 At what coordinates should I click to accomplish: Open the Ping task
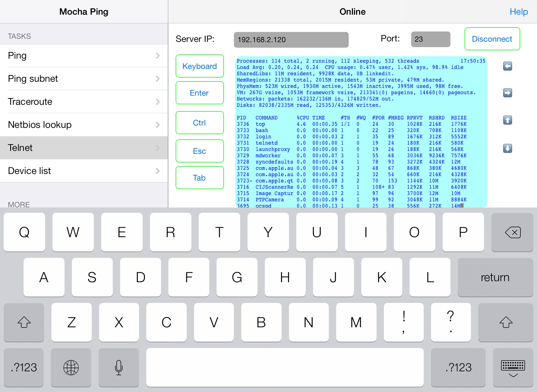(84, 56)
